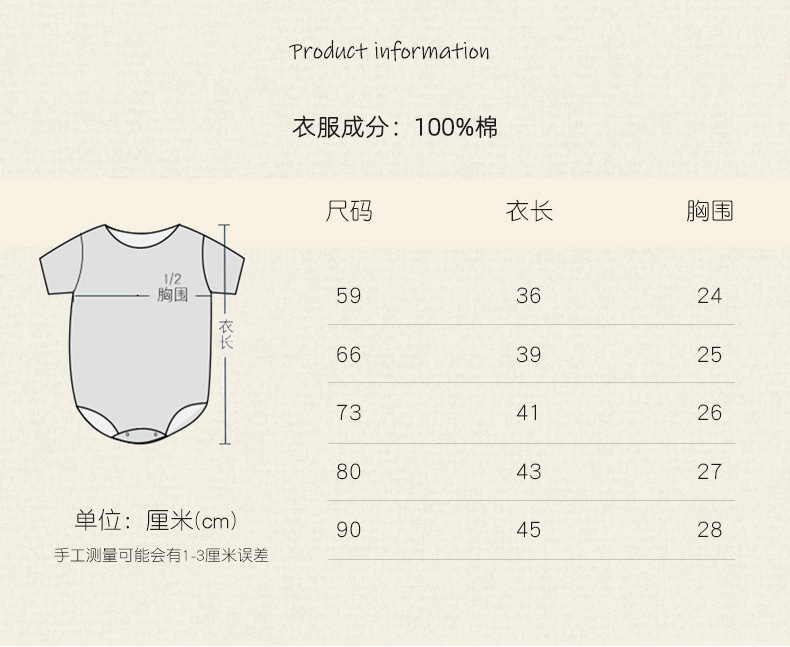Viewport: 790px width, 647px height.
Task: Click the 胸围 column header in the table
Action: pos(709,211)
